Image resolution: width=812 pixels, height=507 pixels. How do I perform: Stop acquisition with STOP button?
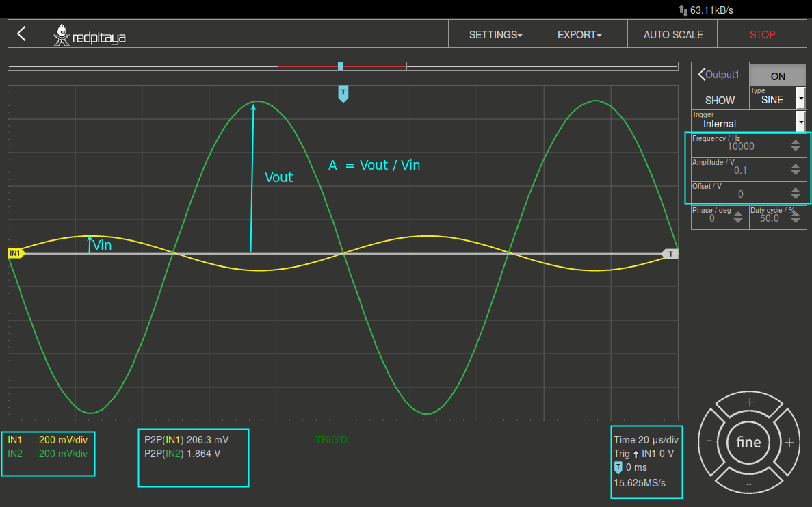762,34
